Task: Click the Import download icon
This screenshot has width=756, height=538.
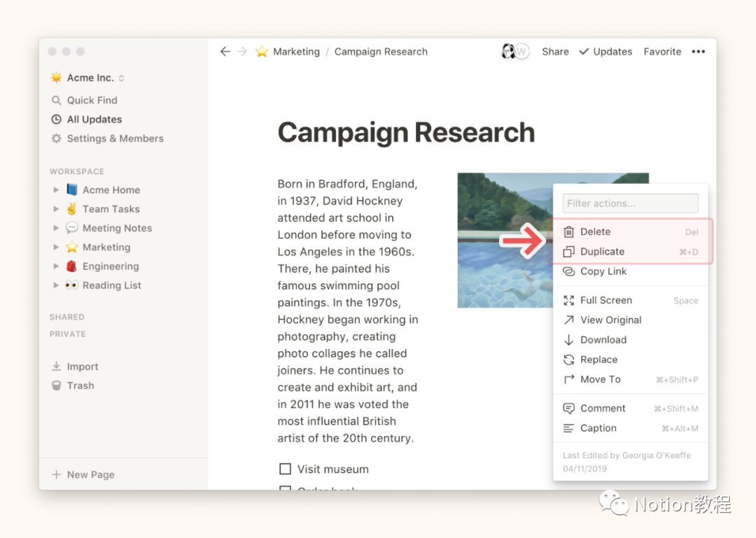Action: (x=57, y=367)
